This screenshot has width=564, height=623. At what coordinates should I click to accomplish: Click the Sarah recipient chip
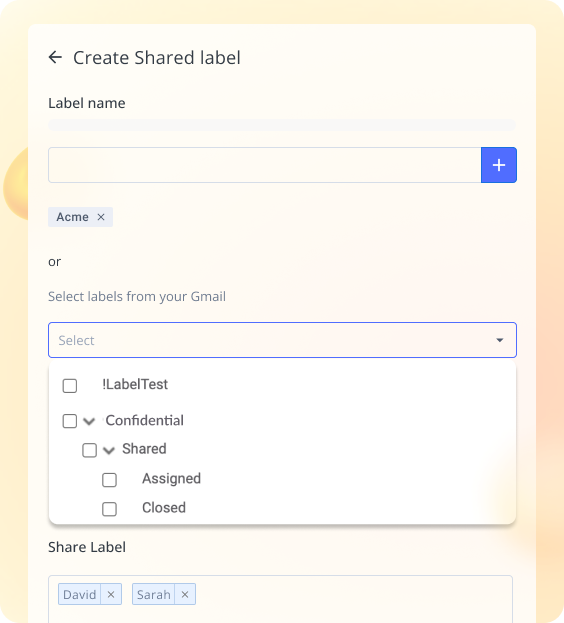point(153,594)
